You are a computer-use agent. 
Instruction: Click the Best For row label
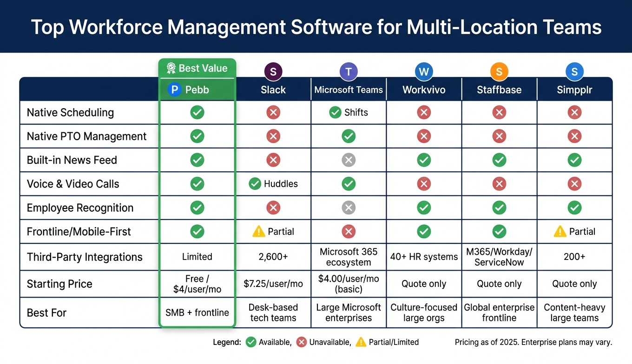click(x=46, y=312)
